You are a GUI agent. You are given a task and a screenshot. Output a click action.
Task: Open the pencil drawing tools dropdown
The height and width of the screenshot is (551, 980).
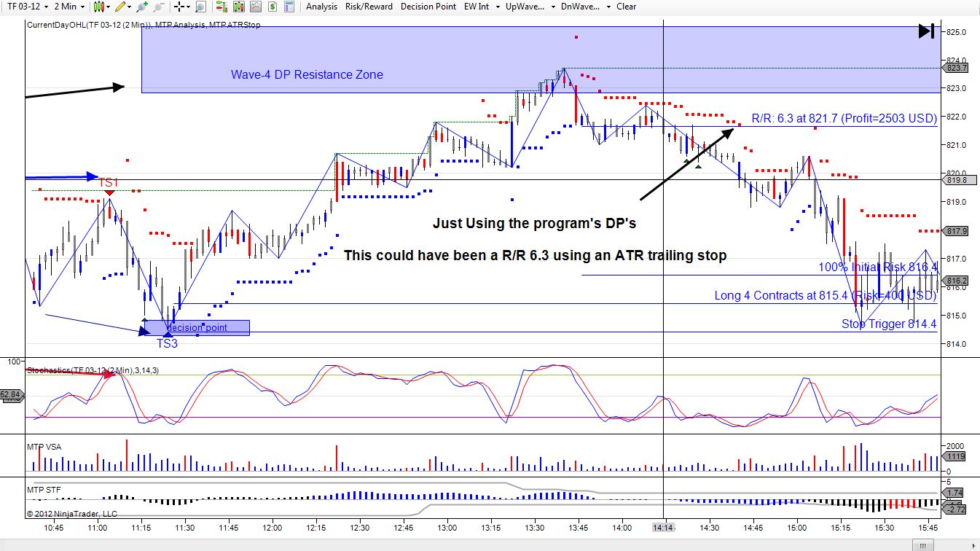coord(122,7)
